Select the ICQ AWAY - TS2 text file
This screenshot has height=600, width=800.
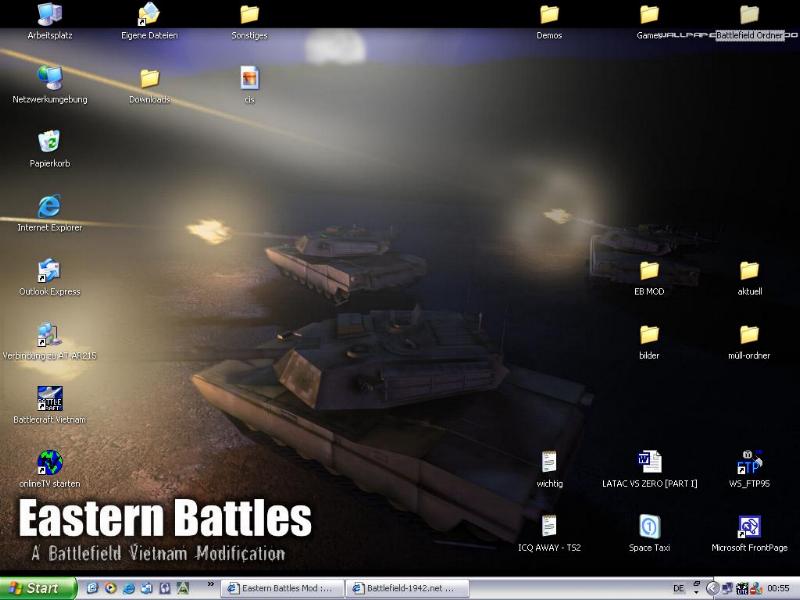pos(549,527)
